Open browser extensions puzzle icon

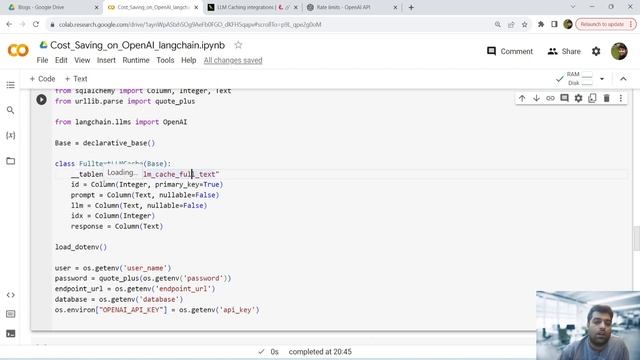[541, 24]
